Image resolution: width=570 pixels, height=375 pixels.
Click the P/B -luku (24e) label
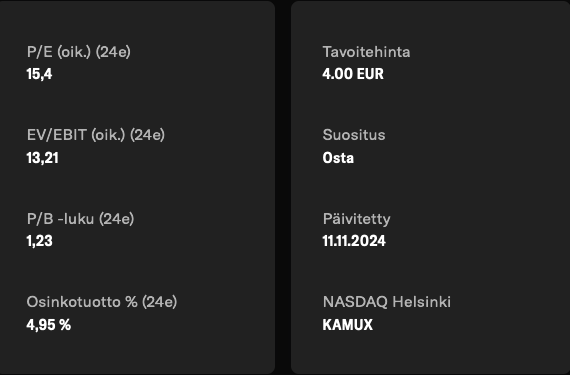[80, 219]
